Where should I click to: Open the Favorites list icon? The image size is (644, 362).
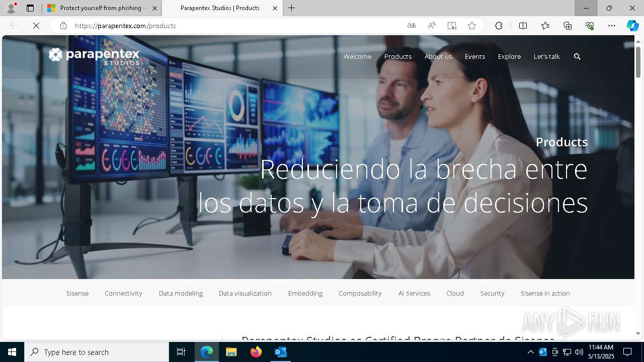coord(545,26)
